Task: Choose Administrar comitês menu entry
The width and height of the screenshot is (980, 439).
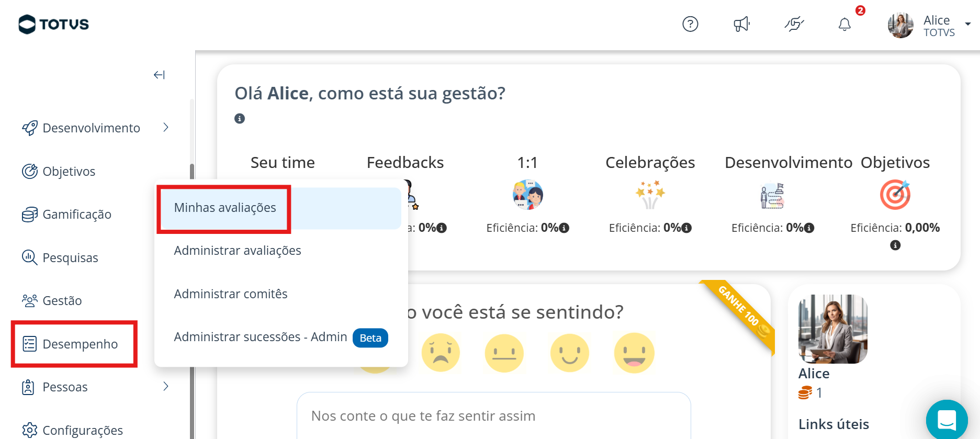Action: pyautogui.click(x=231, y=294)
